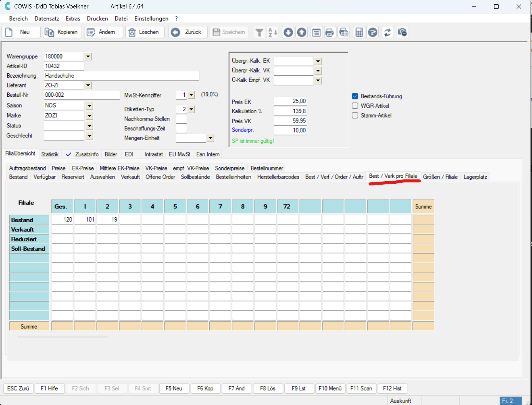Click the camera remove-image icon

click(402, 33)
